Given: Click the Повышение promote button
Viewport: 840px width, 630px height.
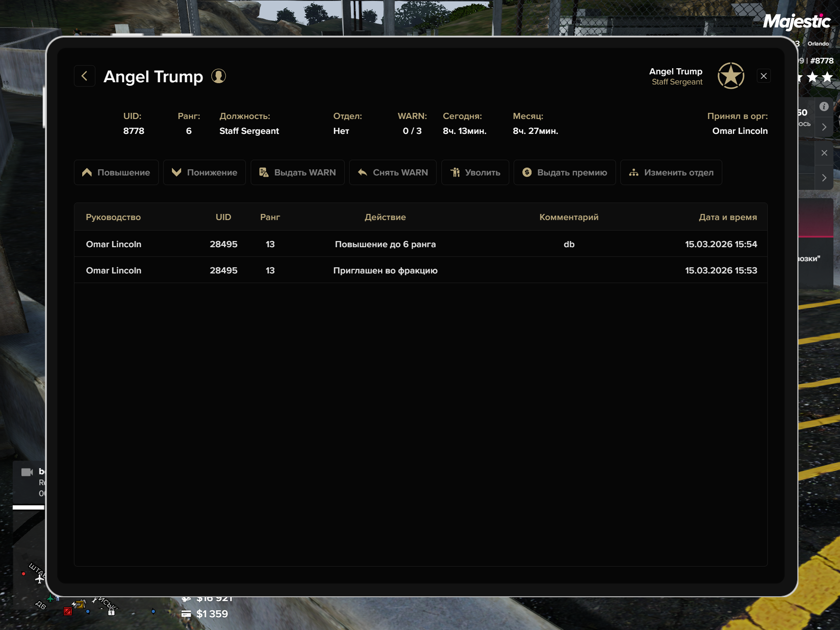Looking at the screenshot, I should [x=116, y=172].
